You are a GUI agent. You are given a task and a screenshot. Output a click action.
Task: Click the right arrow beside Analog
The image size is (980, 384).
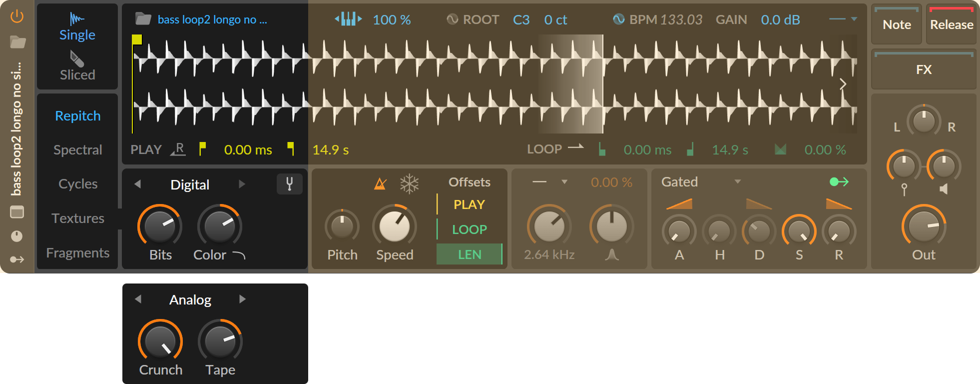pyautogui.click(x=242, y=299)
